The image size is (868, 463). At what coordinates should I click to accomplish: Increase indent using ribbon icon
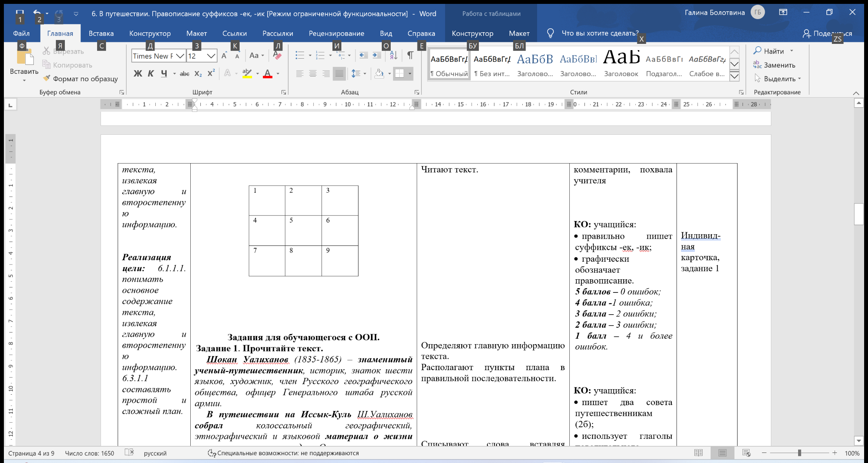point(377,56)
